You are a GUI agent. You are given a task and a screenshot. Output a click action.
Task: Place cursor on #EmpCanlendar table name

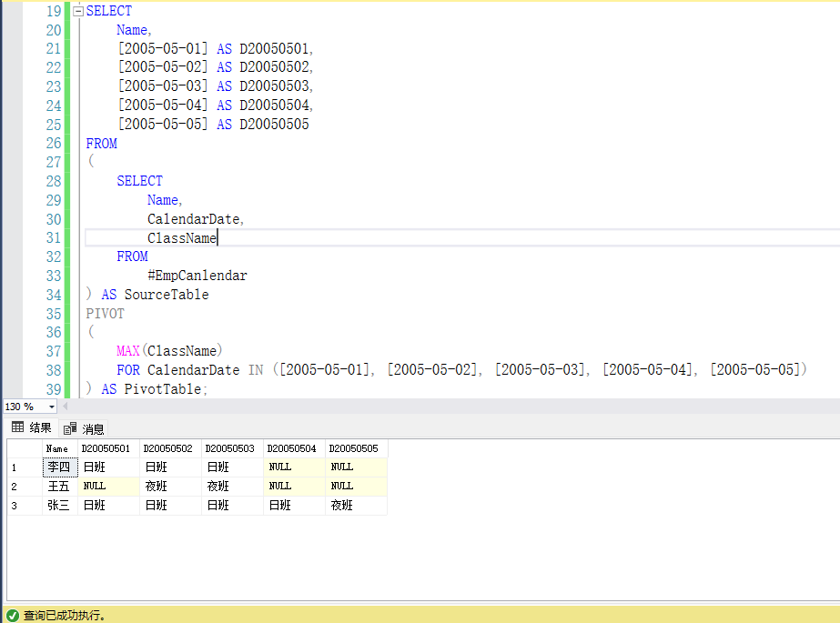click(197, 276)
